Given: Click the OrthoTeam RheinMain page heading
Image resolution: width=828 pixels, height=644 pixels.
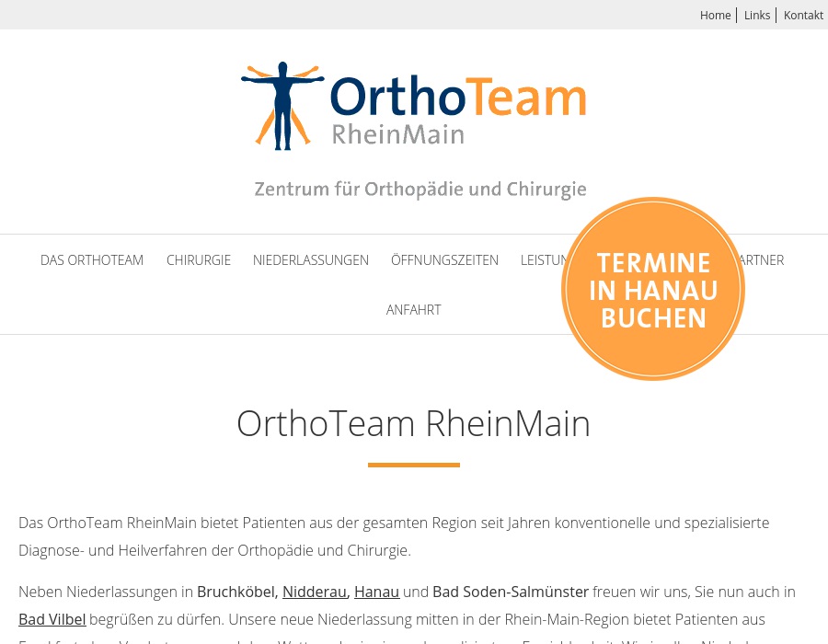Looking at the screenshot, I should click(413, 423).
